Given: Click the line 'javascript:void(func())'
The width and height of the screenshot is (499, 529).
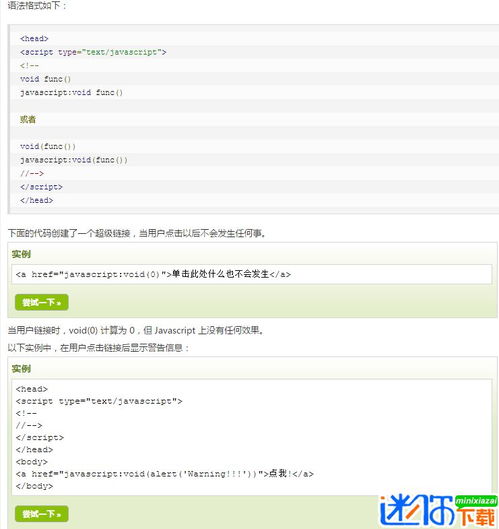Looking at the screenshot, I should [74, 160].
